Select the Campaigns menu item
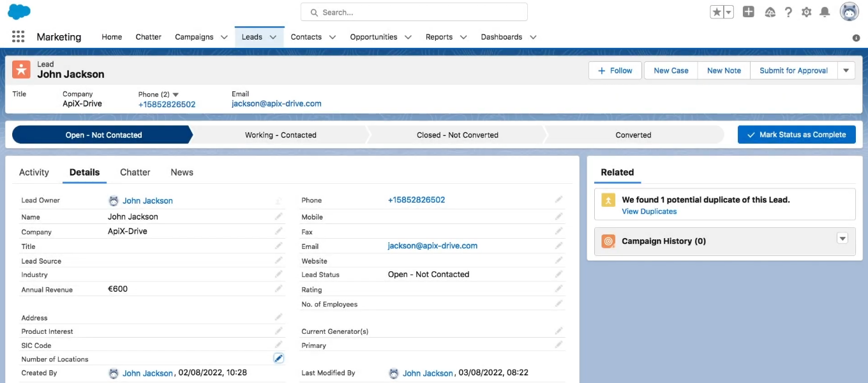 [195, 37]
